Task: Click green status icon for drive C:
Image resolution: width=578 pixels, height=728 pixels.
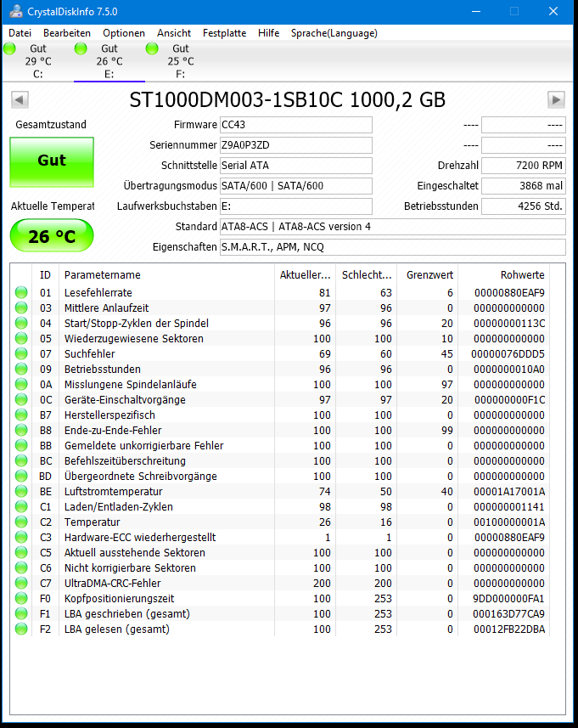Action: point(9,48)
